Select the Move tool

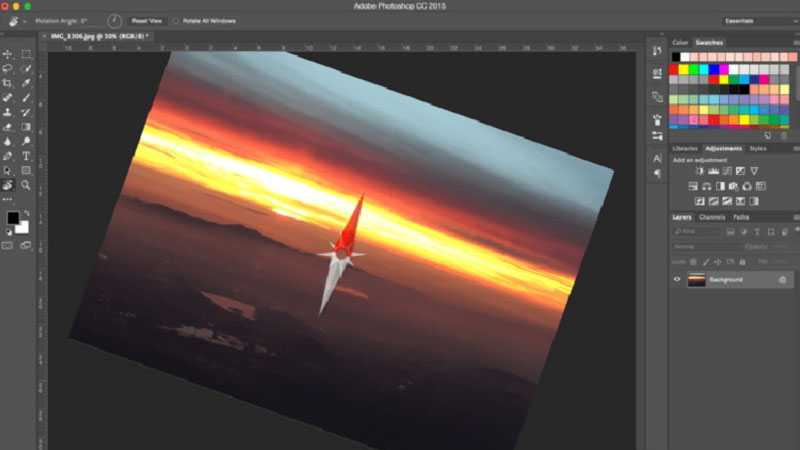pos(8,54)
